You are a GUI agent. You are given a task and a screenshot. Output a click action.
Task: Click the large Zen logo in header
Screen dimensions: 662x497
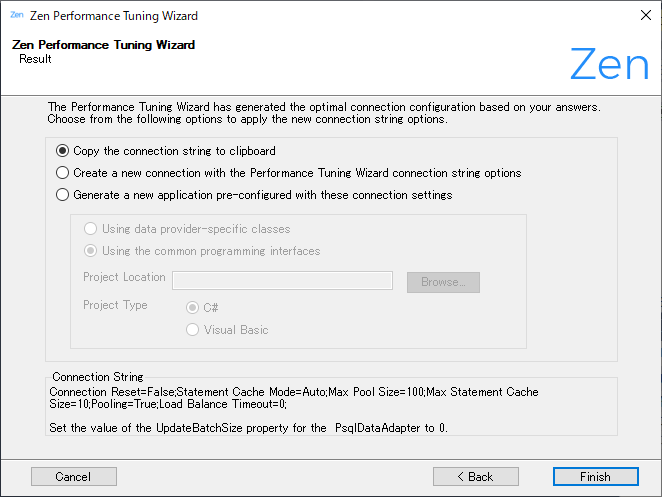(608, 64)
